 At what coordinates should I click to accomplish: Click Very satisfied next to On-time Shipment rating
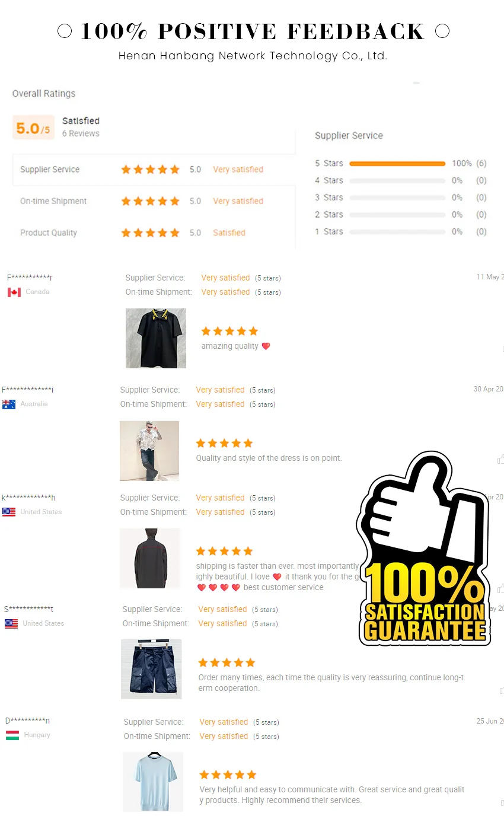pyautogui.click(x=238, y=201)
